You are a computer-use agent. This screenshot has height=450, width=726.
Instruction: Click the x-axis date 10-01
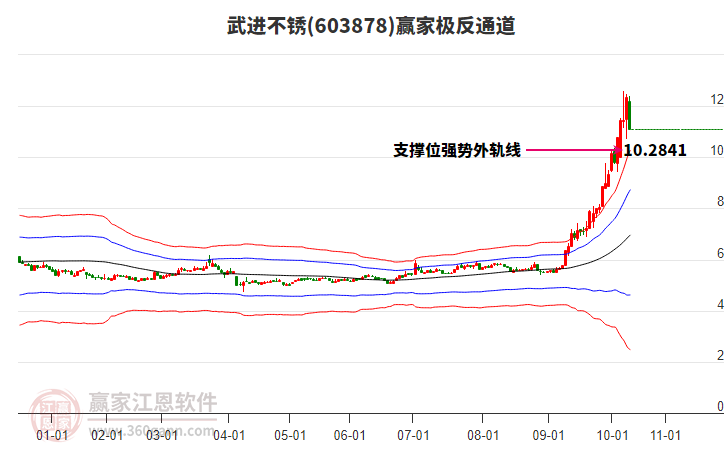point(612,435)
